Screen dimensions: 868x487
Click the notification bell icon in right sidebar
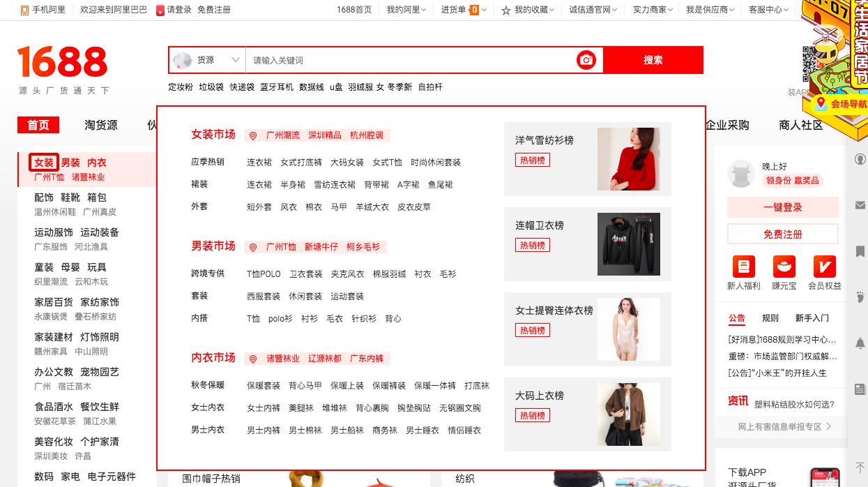pos(860,343)
